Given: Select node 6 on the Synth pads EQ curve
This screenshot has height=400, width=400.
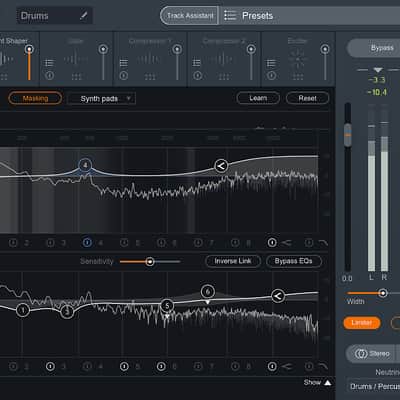Looking at the screenshot, I should (x=208, y=292).
